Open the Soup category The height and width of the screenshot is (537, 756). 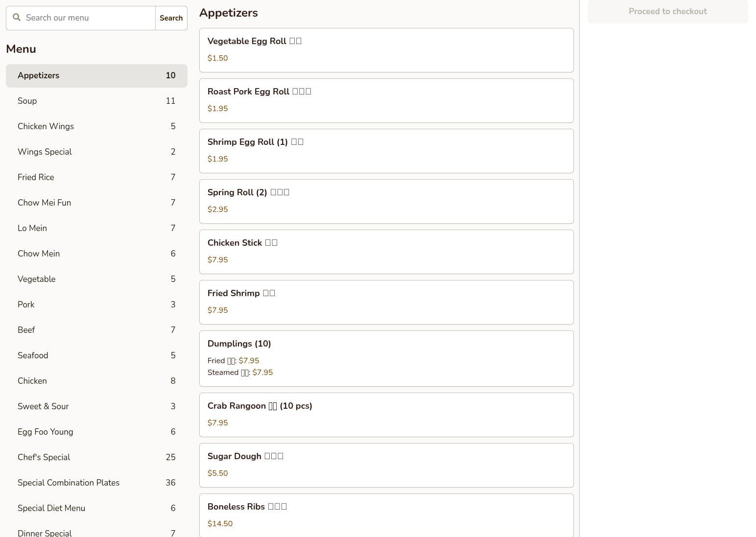pos(96,101)
